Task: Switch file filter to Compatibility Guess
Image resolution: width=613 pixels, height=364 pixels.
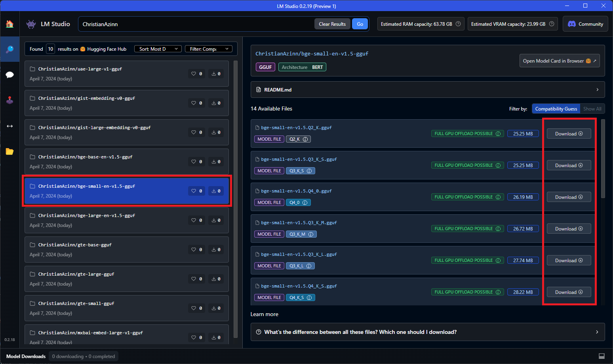Action: (556, 109)
